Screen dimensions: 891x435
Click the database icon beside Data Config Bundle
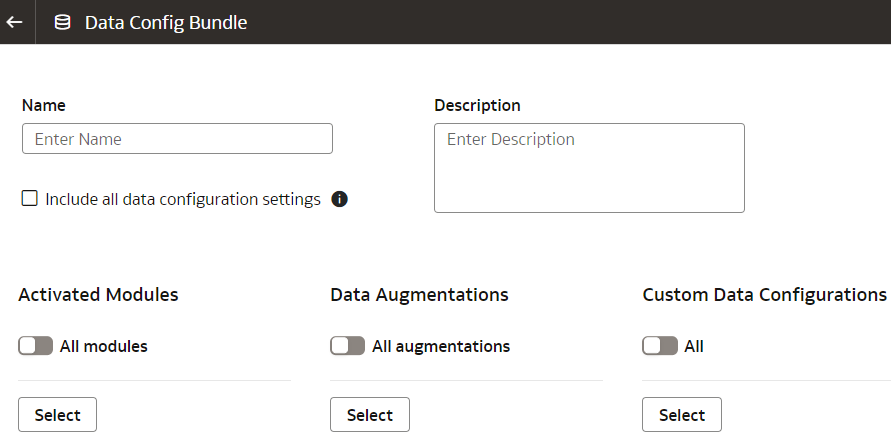[x=62, y=22]
